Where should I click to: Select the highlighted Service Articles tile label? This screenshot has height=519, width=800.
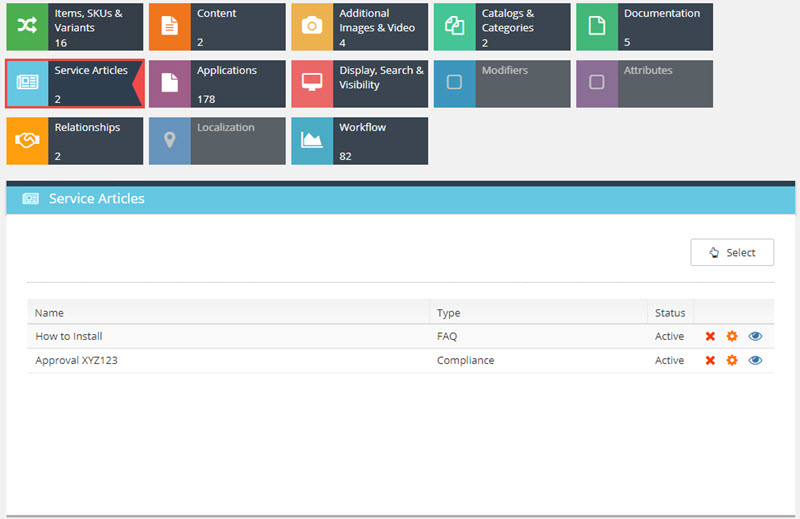[91, 70]
